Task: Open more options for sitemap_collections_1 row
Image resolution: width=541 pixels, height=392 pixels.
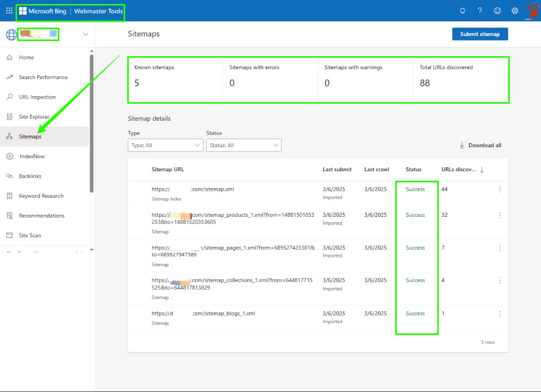Action: (x=499, y=280)
